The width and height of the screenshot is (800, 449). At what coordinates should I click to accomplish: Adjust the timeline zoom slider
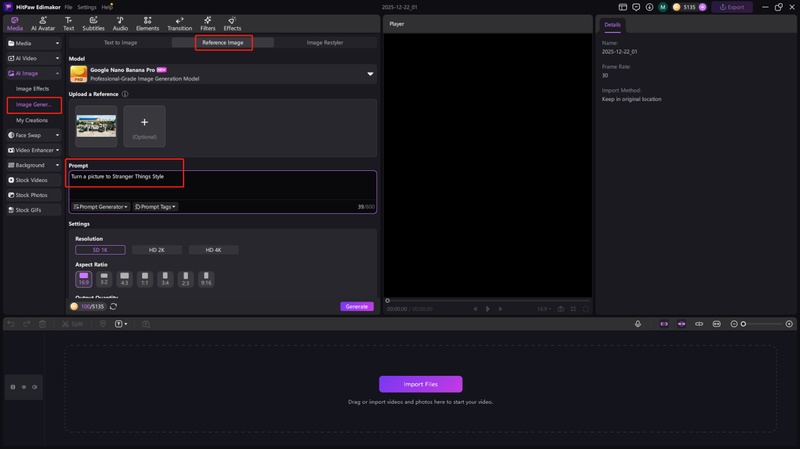[743, 324]
